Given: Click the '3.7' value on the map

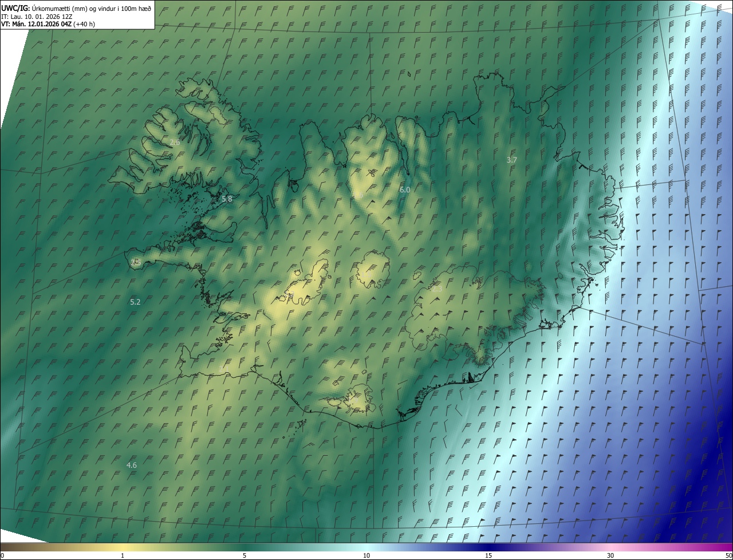Looking at the screenshot, I should click(x=512, y=160).
